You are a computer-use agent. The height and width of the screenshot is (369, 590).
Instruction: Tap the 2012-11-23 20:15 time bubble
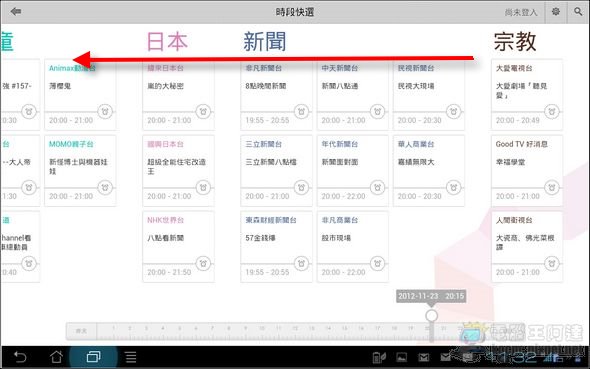(x=431, y=296)
